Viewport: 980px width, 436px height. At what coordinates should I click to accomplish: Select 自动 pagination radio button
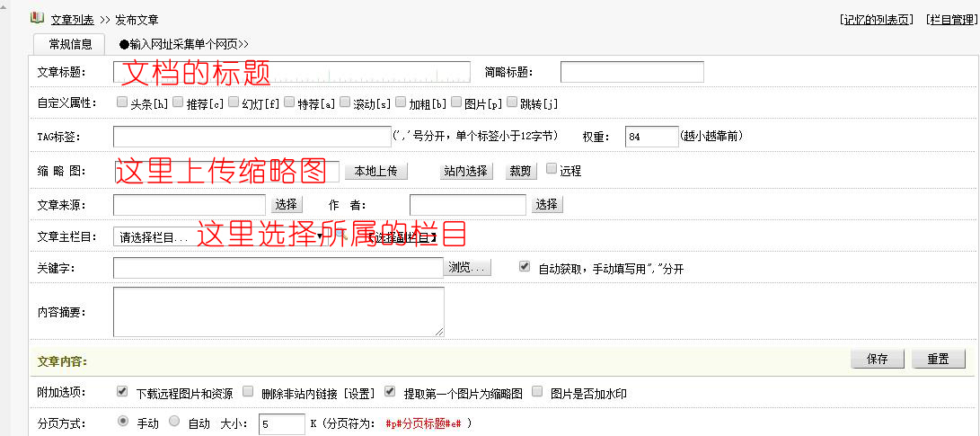(174, 421)
